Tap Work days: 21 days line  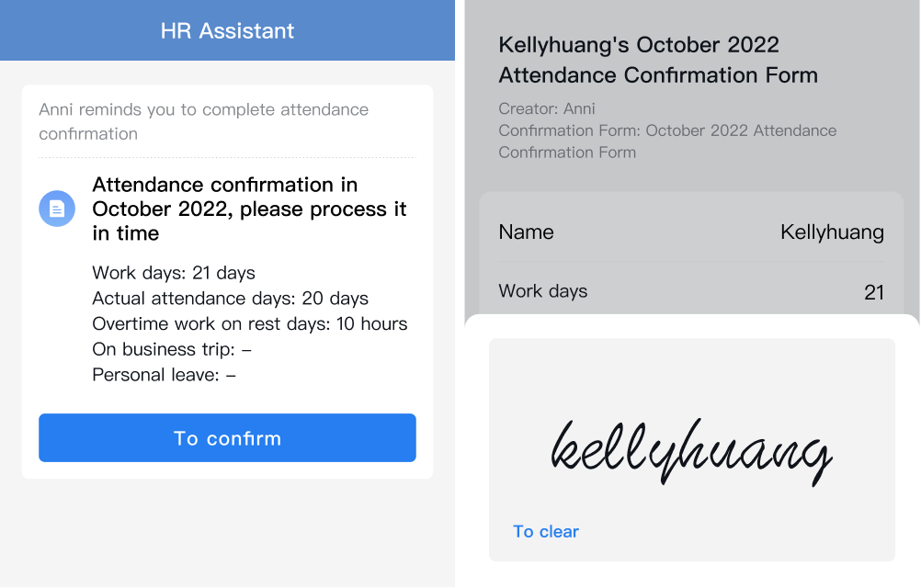tap(174, 273)
